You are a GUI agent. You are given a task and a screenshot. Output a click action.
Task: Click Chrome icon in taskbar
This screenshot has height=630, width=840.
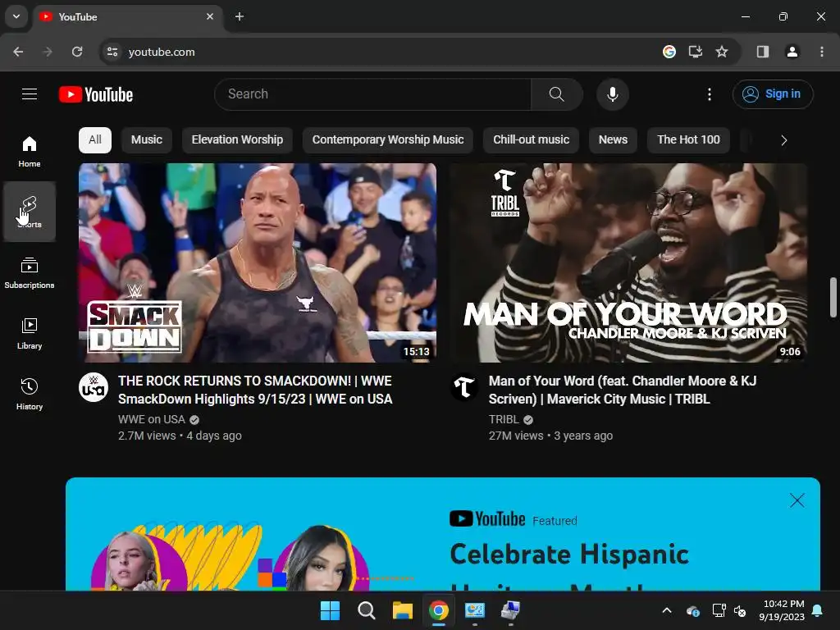(x=439, y=610)
